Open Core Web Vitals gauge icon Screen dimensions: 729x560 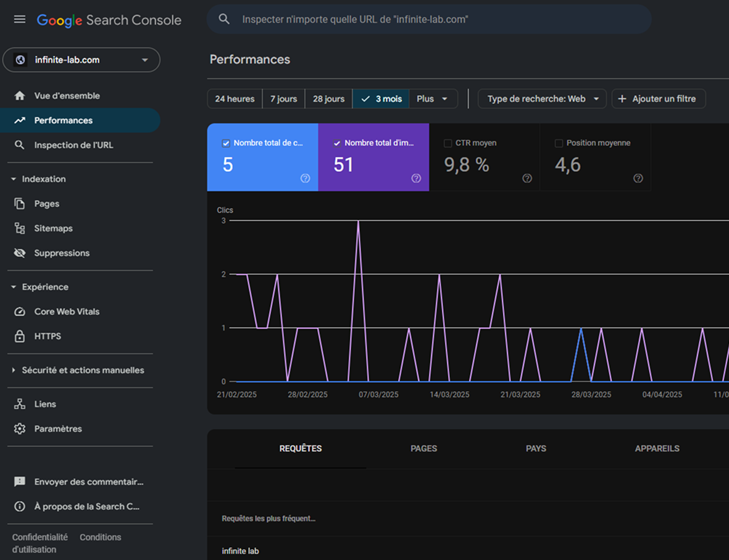point(20,312)
